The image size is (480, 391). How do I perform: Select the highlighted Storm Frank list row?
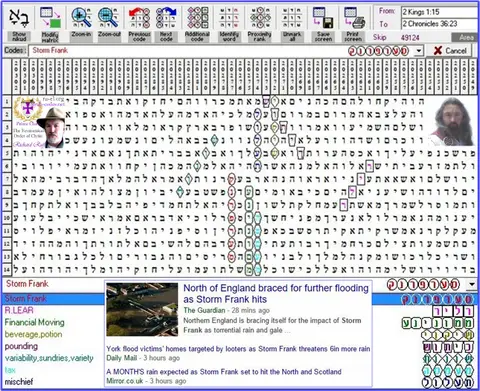240,299
